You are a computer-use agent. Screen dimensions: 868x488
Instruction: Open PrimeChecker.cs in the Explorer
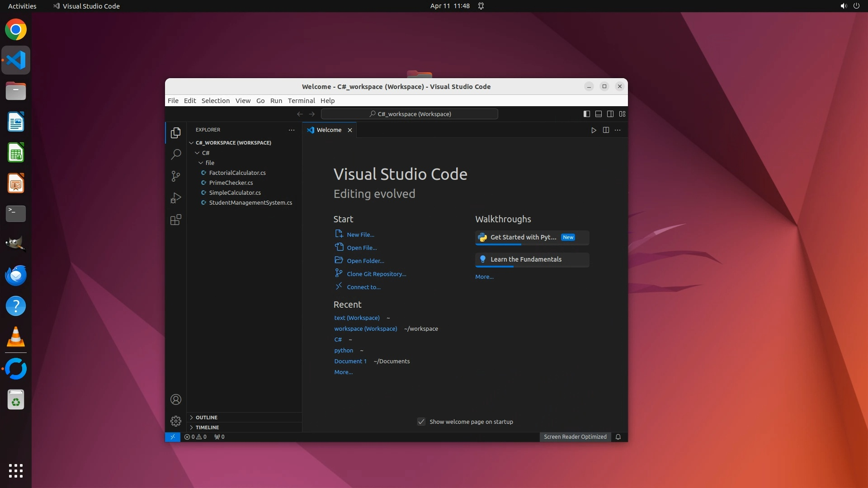click(x=231, y=183)
